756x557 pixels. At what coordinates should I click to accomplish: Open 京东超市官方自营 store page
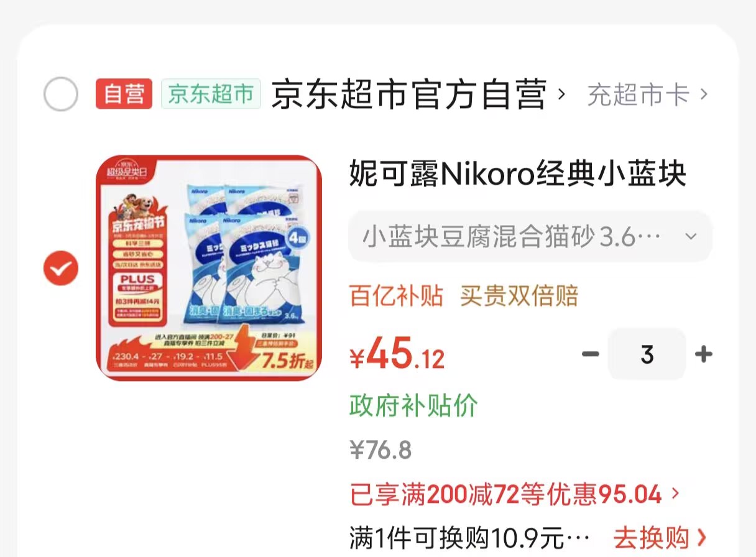tap(409, 94)
